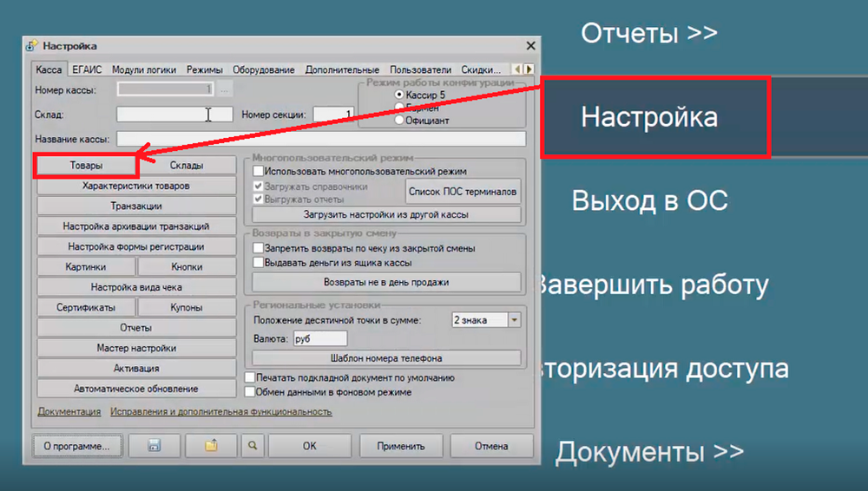Open the Оборудование tab

pyautogui.click(x=262, y=69)
